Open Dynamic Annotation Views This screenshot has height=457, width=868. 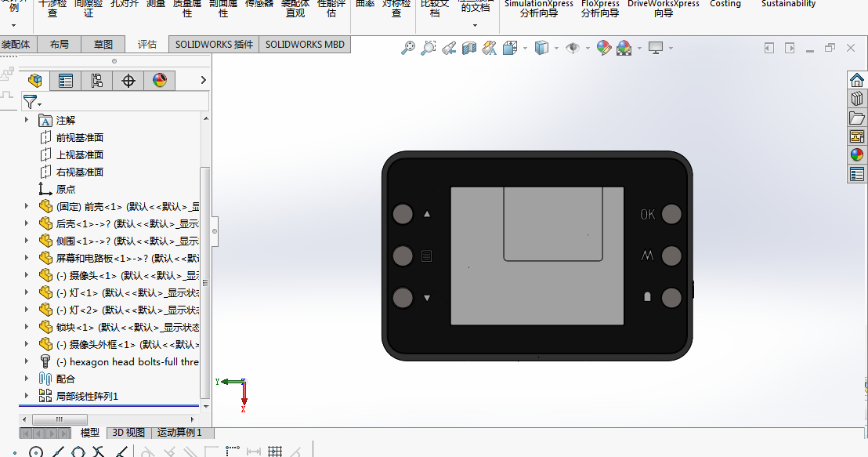[x=490, y=48]
